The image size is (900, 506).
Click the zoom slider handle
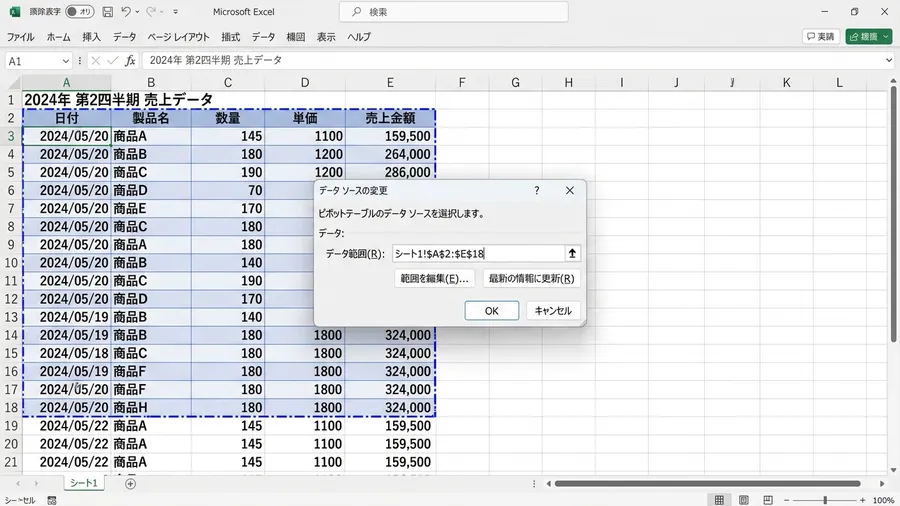point(825,500)
